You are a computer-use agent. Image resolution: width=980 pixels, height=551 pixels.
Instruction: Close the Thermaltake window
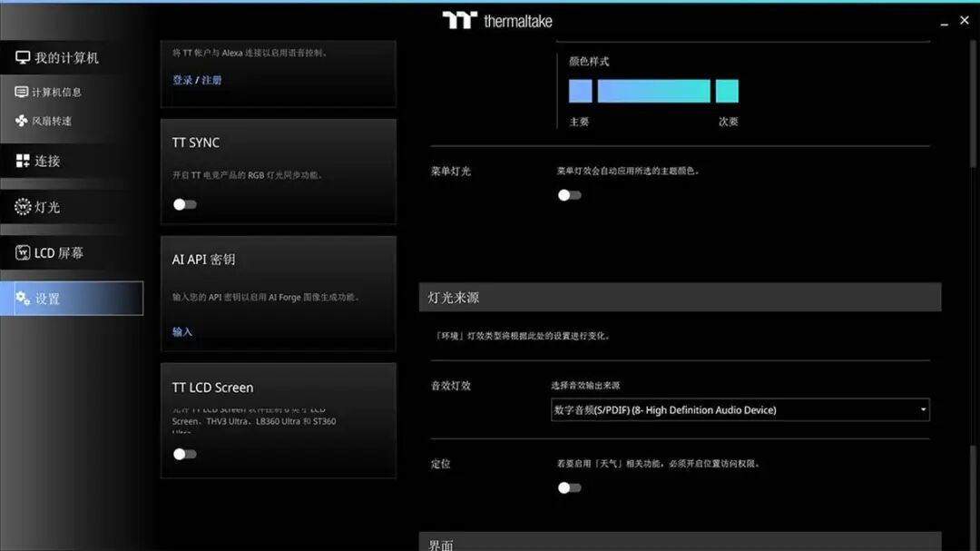point(965,20)
